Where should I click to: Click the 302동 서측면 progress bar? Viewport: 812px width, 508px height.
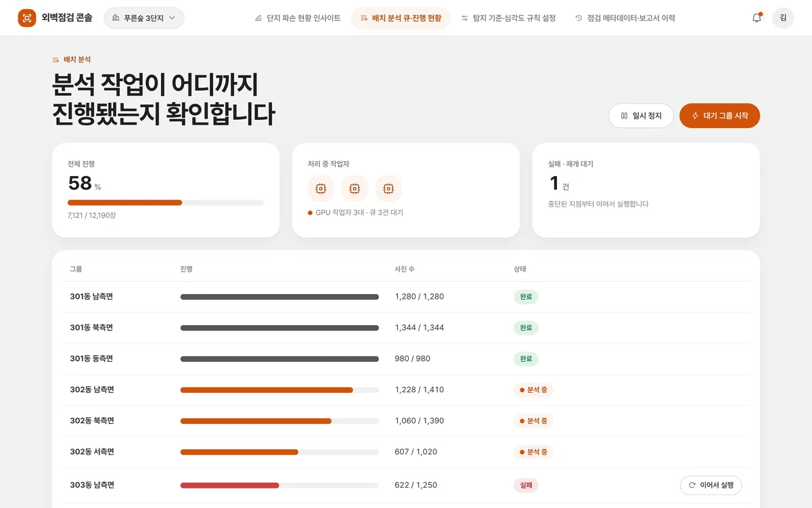pyautogui.click(x=279, y=452)
